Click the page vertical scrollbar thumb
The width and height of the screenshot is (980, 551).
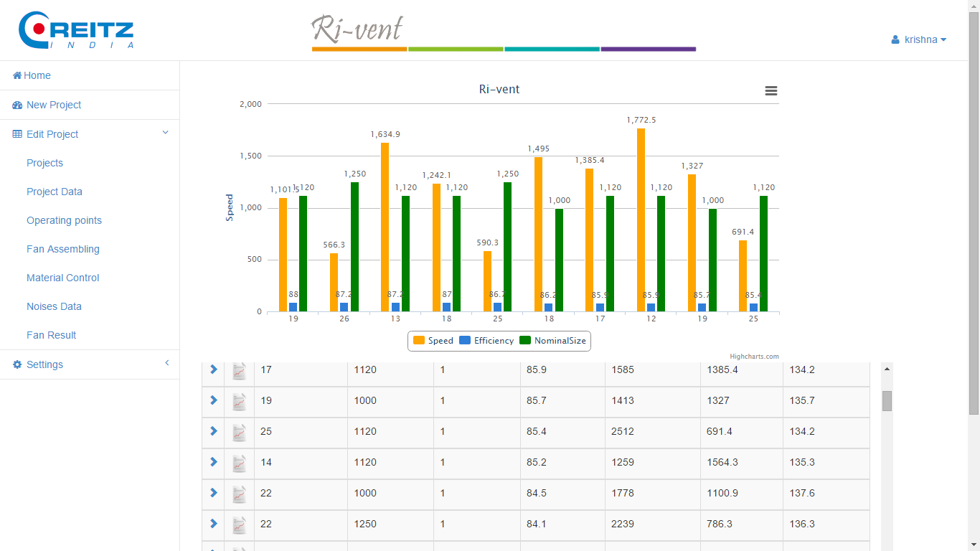974,213
